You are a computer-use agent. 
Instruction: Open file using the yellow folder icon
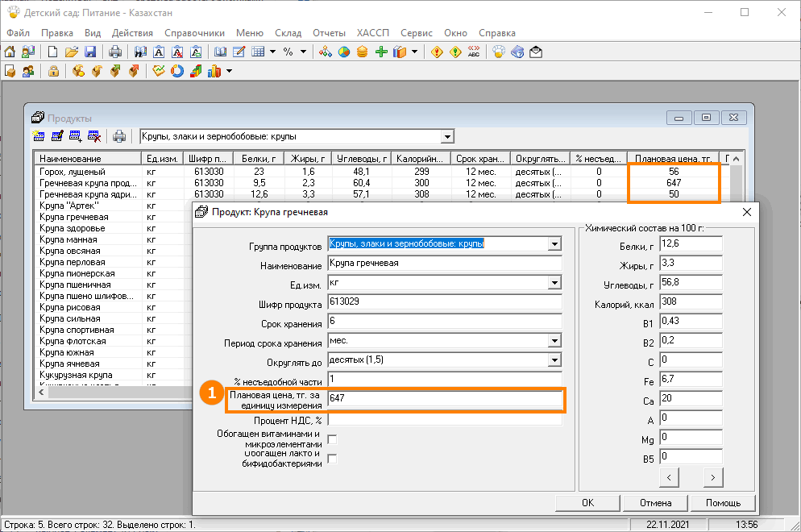(71, 52)
